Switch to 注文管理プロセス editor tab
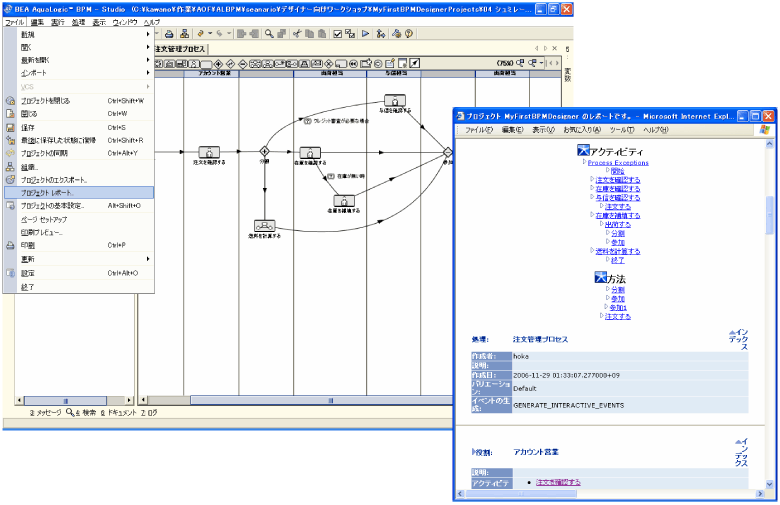The height and width of the screenshot is (505, 780). (180, 49)
